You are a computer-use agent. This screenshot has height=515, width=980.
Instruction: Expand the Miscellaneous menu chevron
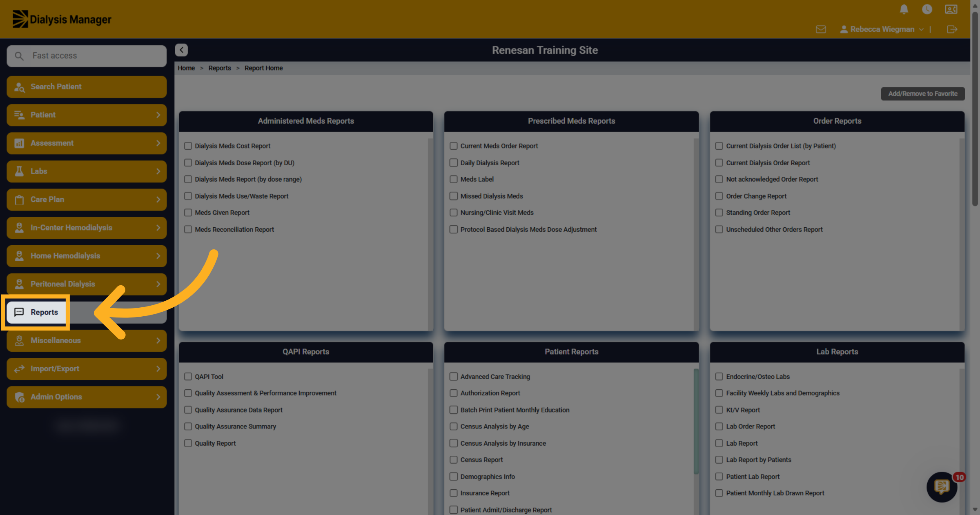(x=158, y=340)
